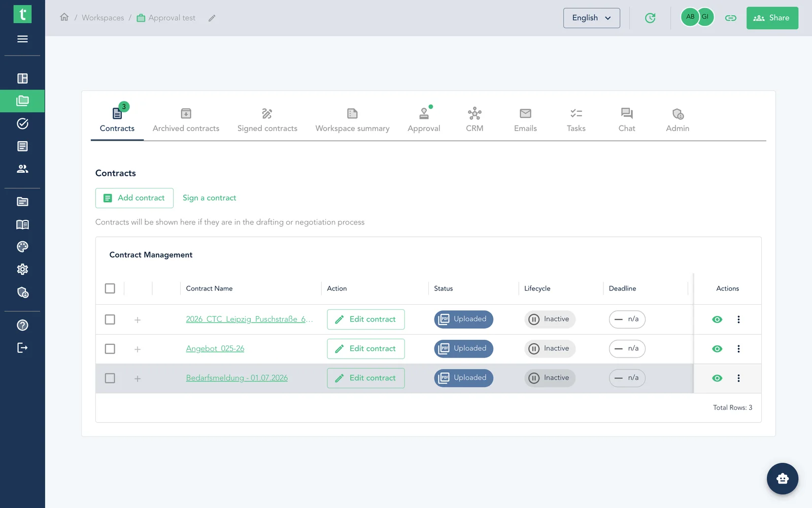Select all contracts with header checkbox
Screen dimensions: 812x508
[x=110, y=289]
